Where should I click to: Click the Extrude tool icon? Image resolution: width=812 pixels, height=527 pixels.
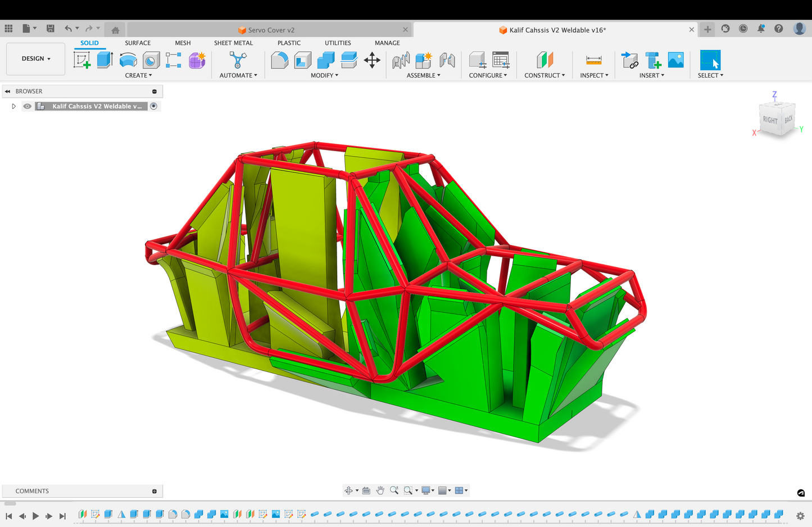(x=105, y=60)
